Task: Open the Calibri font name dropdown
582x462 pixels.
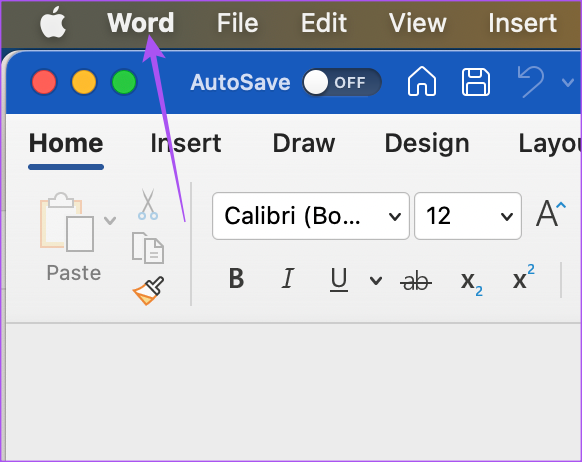Action: pos(311,216)
